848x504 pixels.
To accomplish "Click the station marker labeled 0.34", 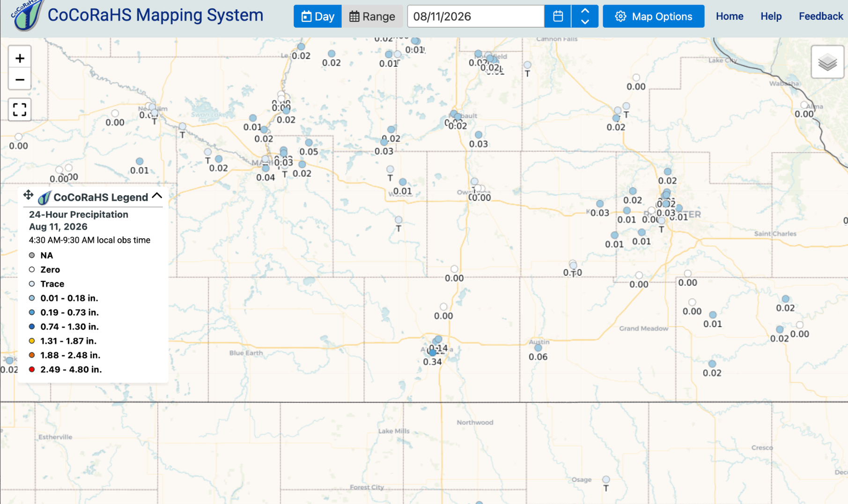I will [432, 352].
